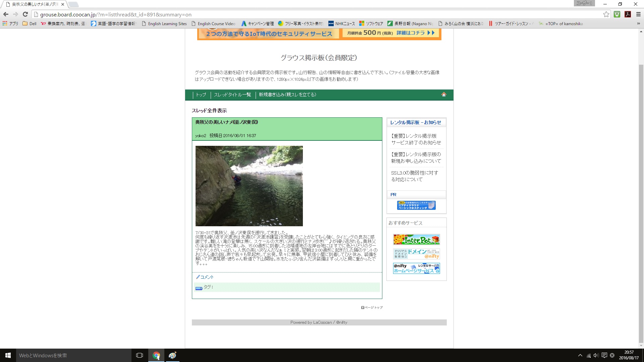Open the action center notification icon
The image size is (644, 362).
point(604,355)
